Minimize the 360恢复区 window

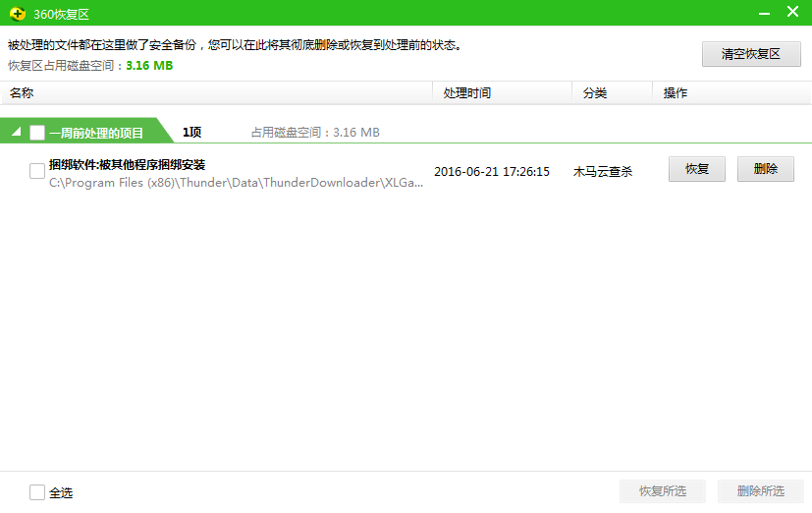click(764, 14)
